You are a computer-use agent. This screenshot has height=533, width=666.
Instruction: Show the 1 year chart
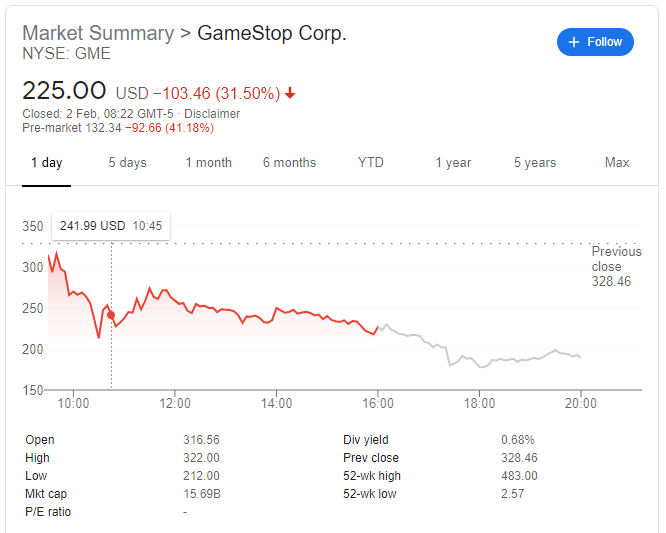pos(453,162)
